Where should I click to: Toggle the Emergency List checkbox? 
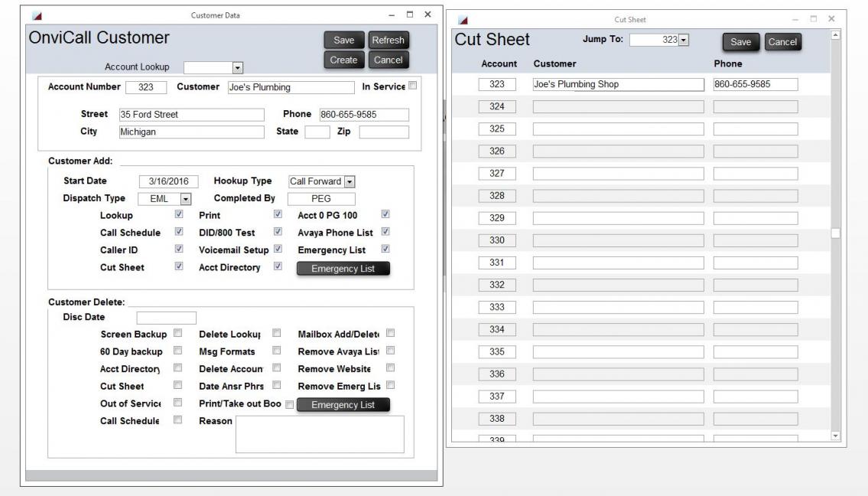click(x=385, y=248)
